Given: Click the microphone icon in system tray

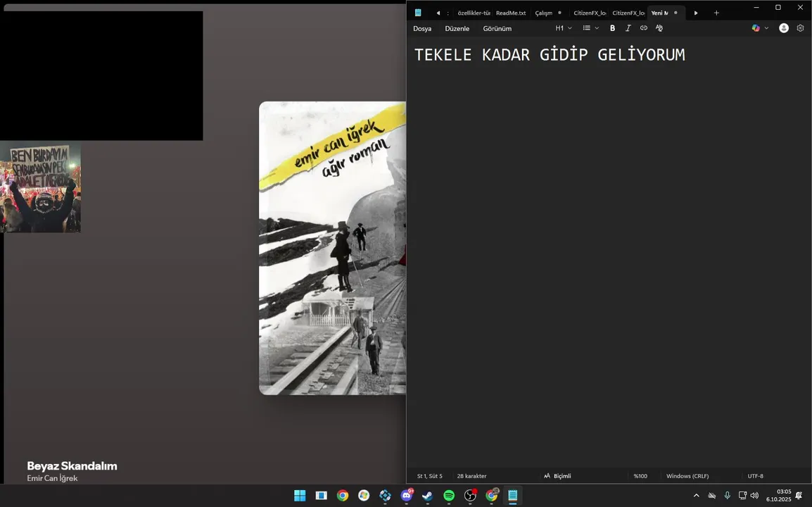Looking at the screenshot, I should (x=727, y=496).
